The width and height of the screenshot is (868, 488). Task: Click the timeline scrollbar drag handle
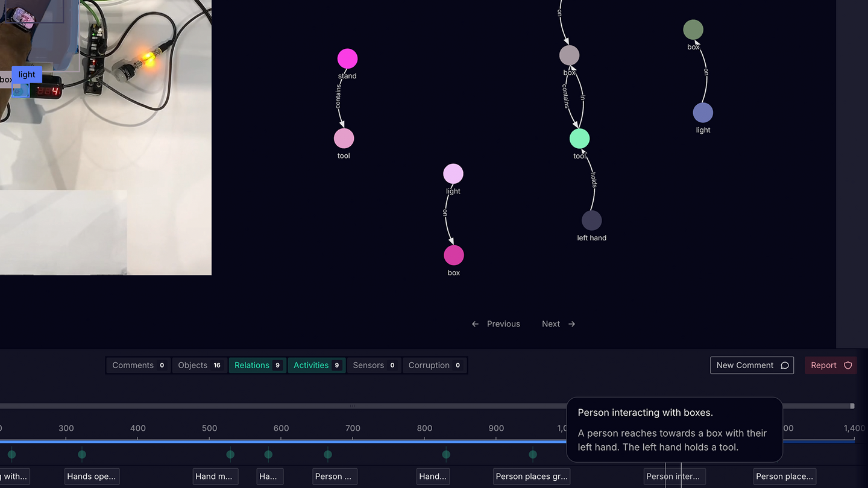tap(353, 406)
